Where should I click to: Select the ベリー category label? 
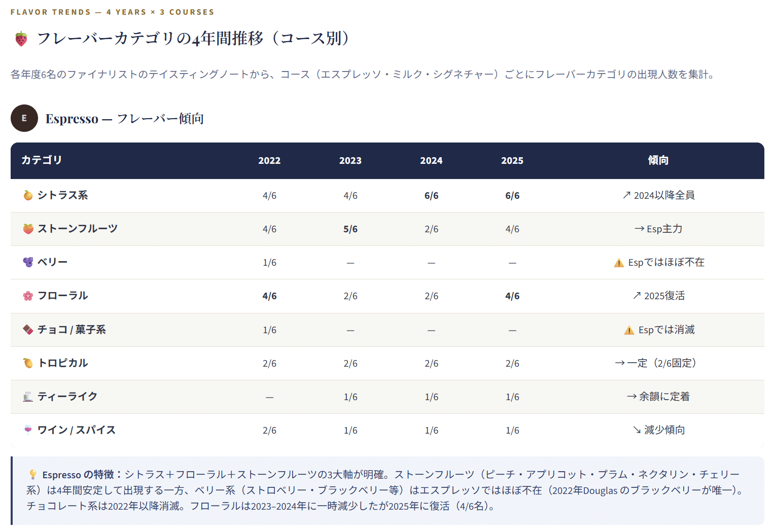pos(52,262)
